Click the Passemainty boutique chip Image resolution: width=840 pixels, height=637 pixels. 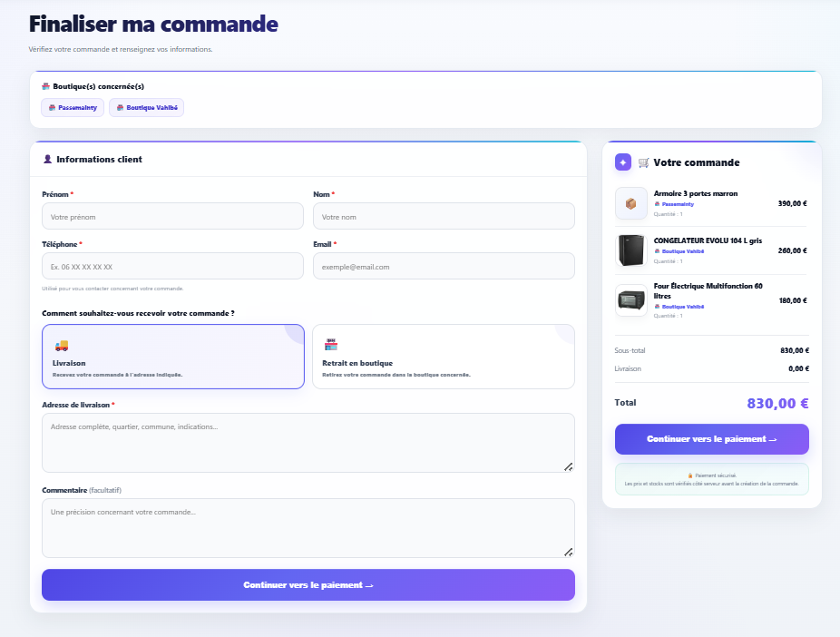73,108
